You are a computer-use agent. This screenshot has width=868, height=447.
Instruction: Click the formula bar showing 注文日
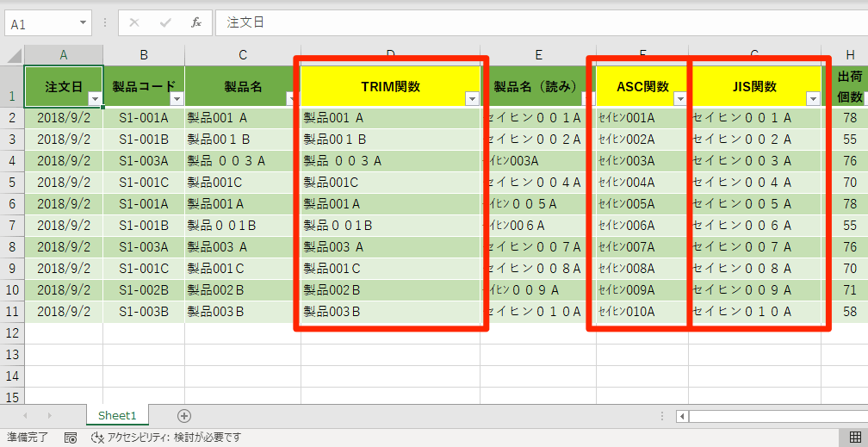(x=534, y=23)
